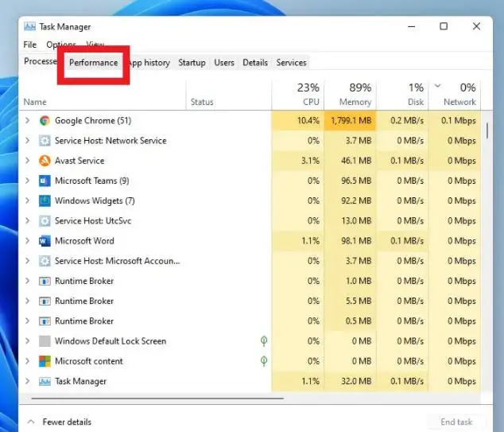
Task: Sort by the Status column header
Action: coord(229,95)
